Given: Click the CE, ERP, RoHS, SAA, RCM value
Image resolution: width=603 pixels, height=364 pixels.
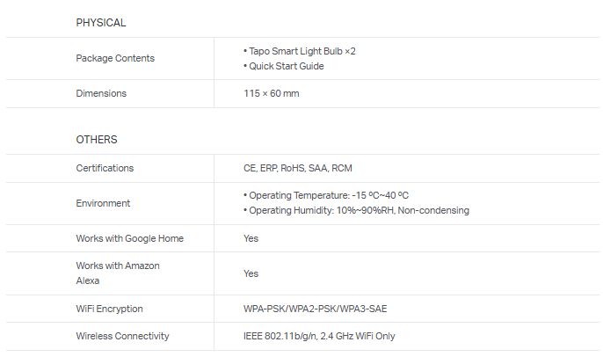Looking at the screenshot, I should pyautogui.click(x=298, y=168).
